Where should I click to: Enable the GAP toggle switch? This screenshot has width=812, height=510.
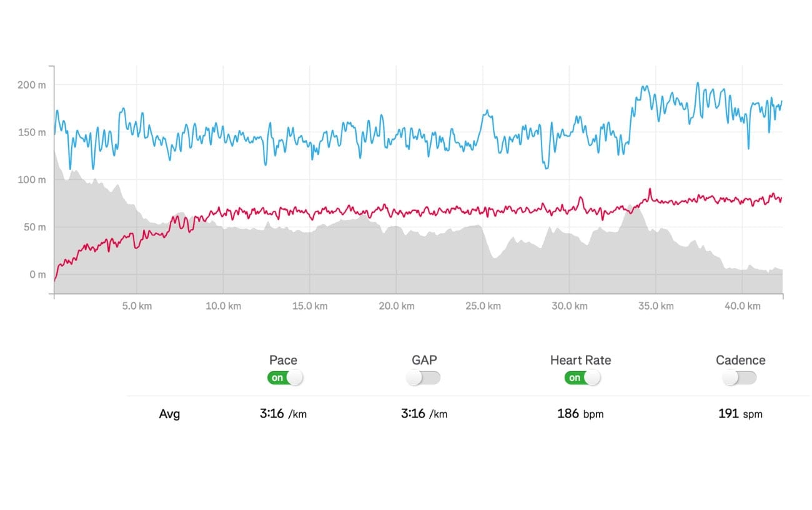click(x=423, y=378)
